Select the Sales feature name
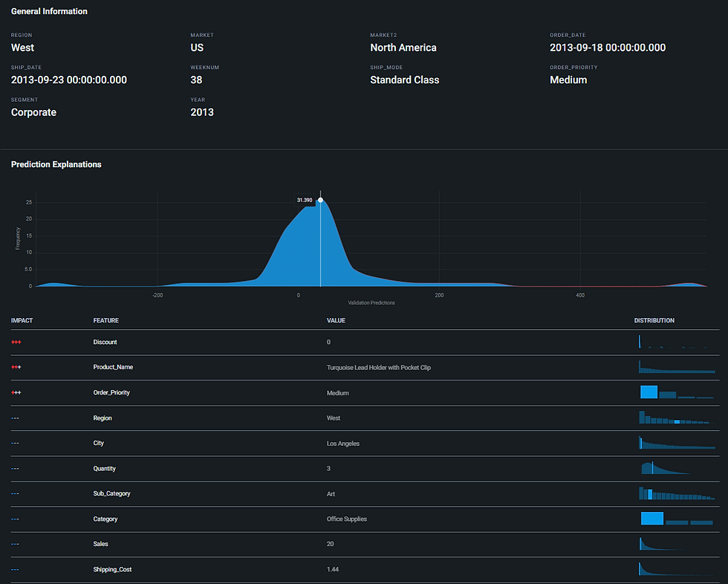Image resolution: width=728 pixels, height=584 pixels. [101, 544]
